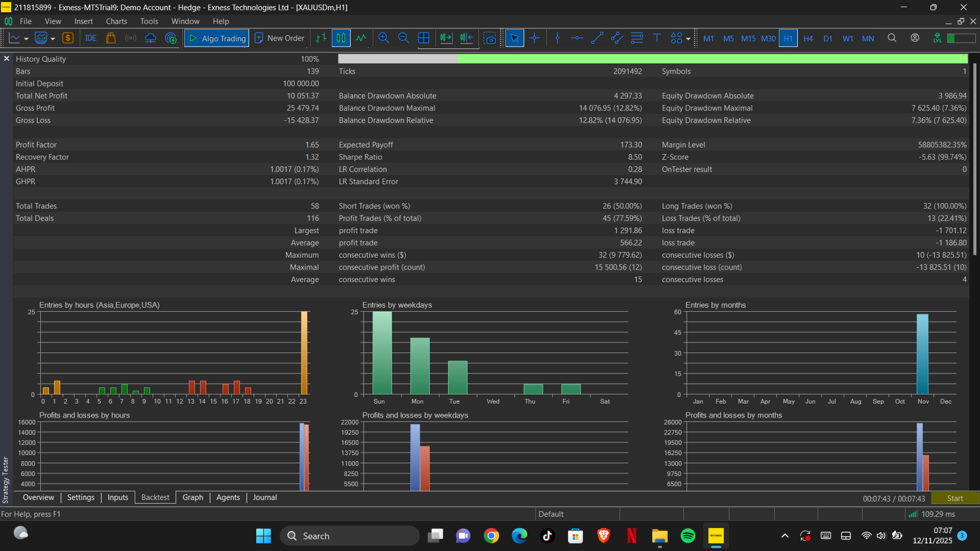
Task: Open the MetaEditor IDE icon
Action: point(91,38)
